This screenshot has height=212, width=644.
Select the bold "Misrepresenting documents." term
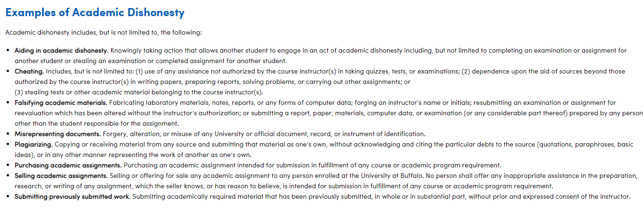pyautogui.click(x=57, y=134)
